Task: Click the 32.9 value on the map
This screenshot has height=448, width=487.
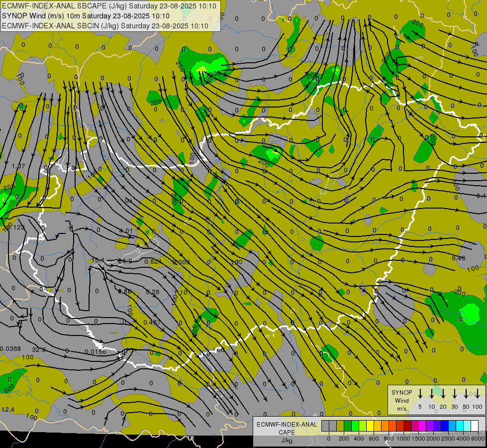Action: tap(39, 350)
